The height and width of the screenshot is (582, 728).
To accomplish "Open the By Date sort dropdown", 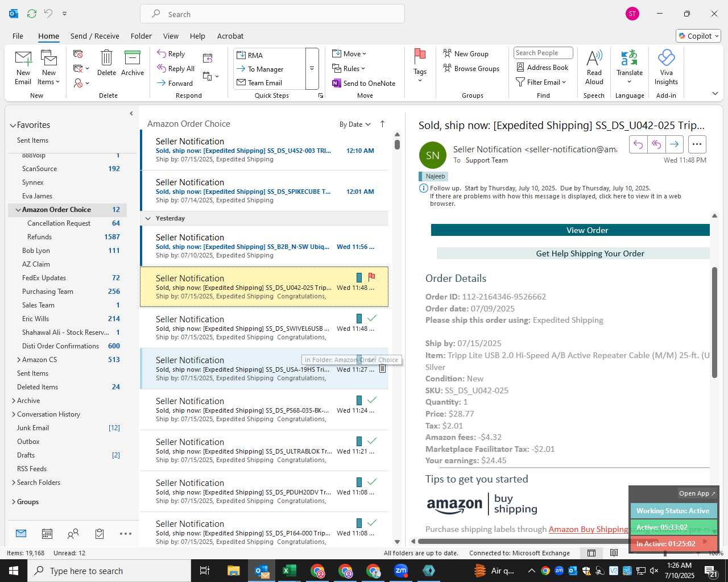I will pos(355,124).
